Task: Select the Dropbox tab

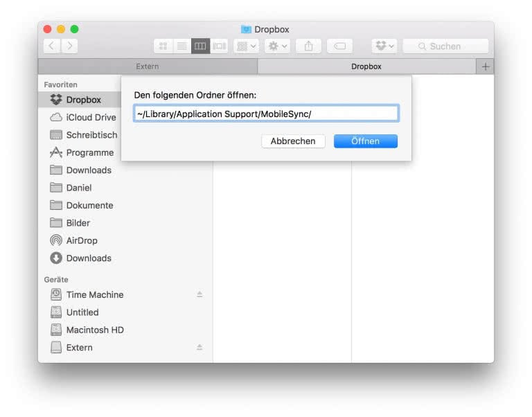Action: click(x=366, y=66)
